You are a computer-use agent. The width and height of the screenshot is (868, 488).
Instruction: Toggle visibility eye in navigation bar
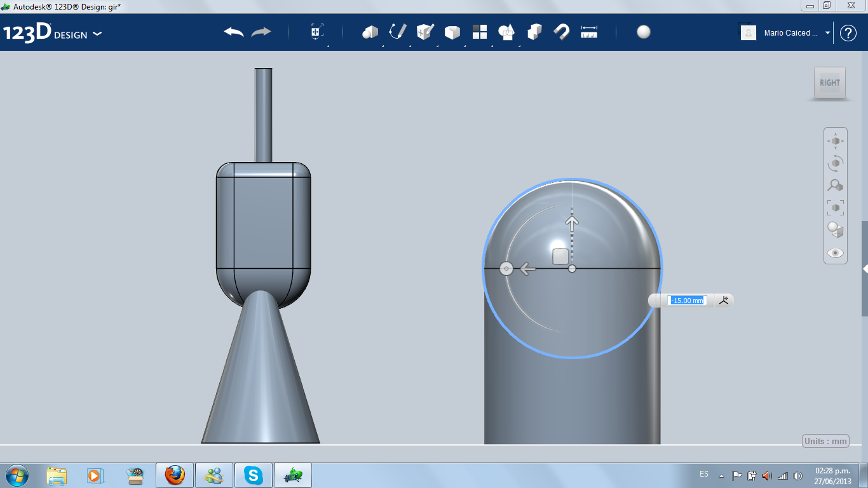coord(836,253)
